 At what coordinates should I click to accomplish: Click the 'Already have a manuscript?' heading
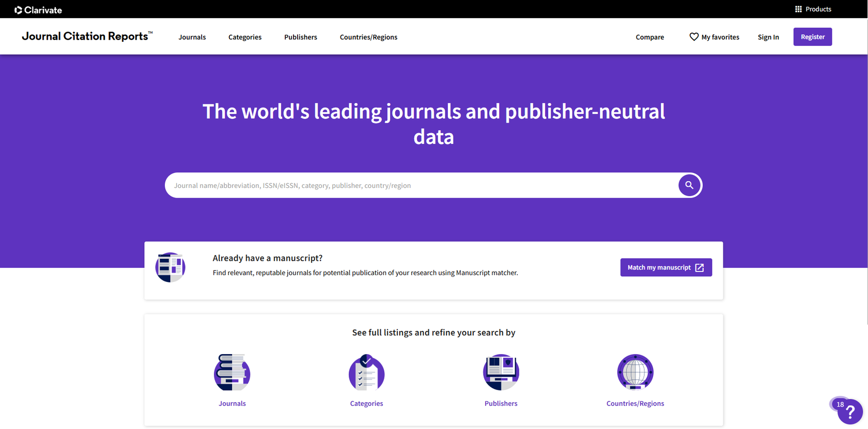(268, 258)
